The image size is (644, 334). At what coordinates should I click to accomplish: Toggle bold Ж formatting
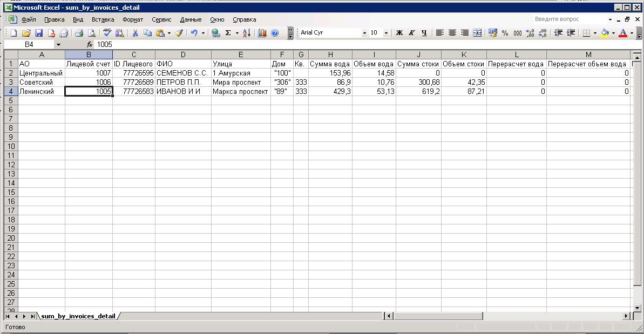point(399,33)
